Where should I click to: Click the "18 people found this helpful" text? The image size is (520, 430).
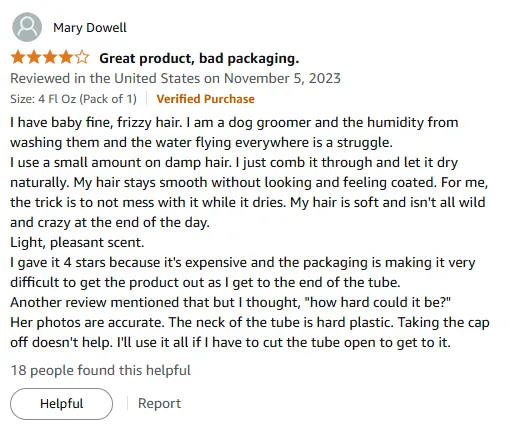[x=101, y=370]
